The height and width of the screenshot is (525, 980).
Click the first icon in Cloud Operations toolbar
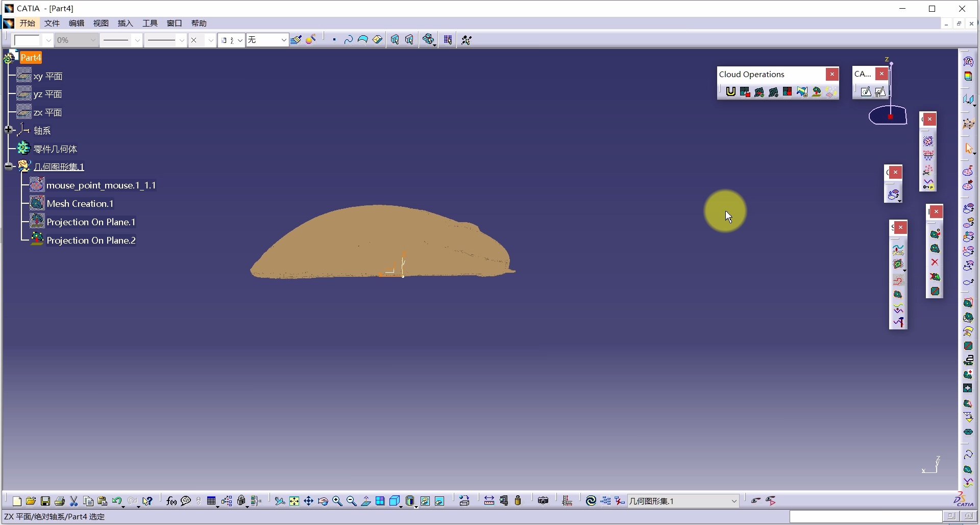[x=731, y=91]
